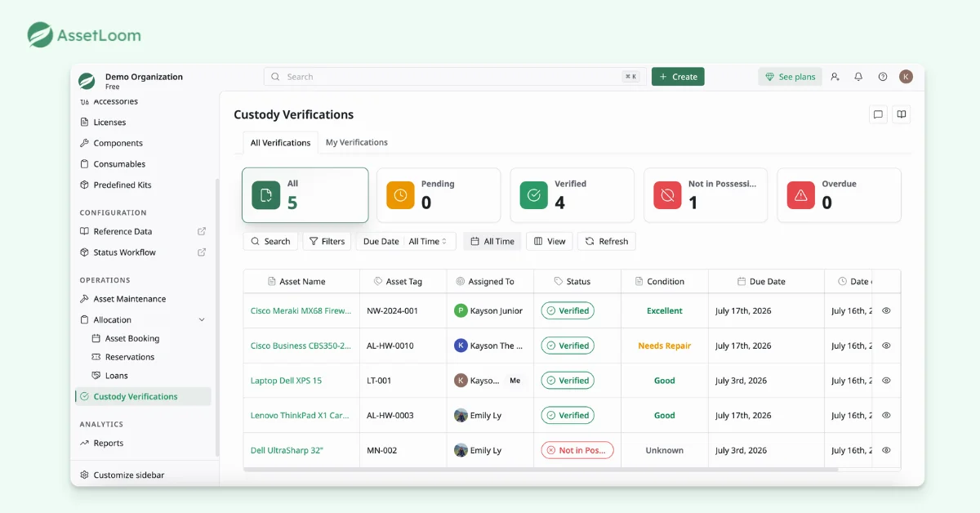The image size is (980, 513).
Task: Click the AssetLoom logo at top
Action: click(84, 35)
